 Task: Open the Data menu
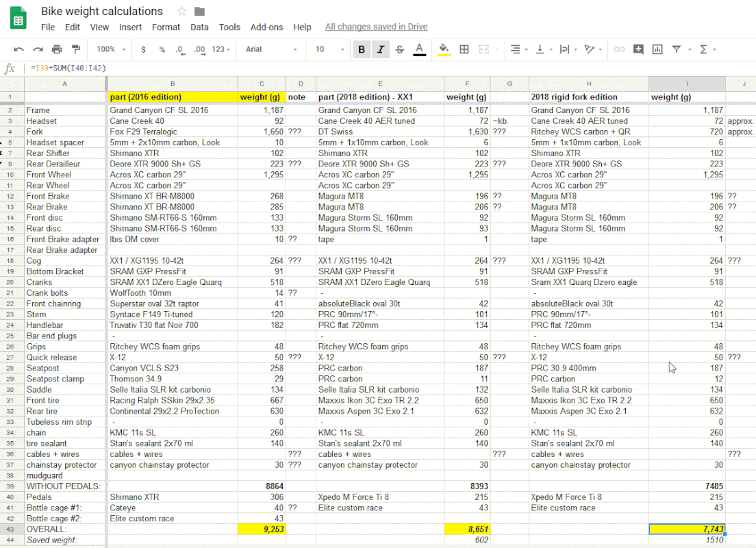[x=199, y=27]
